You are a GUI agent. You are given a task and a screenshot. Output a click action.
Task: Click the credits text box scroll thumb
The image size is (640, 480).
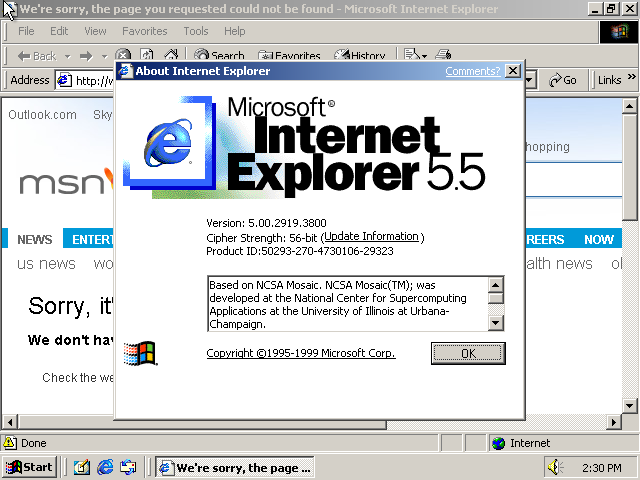coord(496,298)
